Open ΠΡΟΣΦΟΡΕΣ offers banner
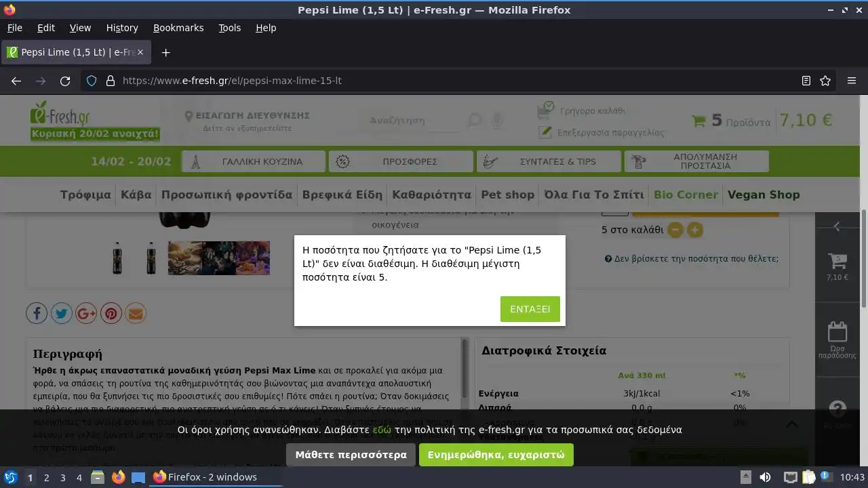 401,161
